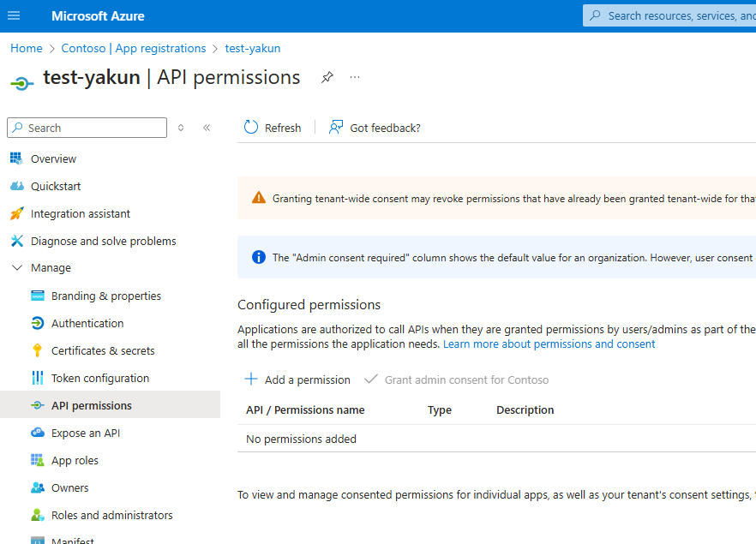Click the 'No permissions added' row

click(x=496, y=439)
